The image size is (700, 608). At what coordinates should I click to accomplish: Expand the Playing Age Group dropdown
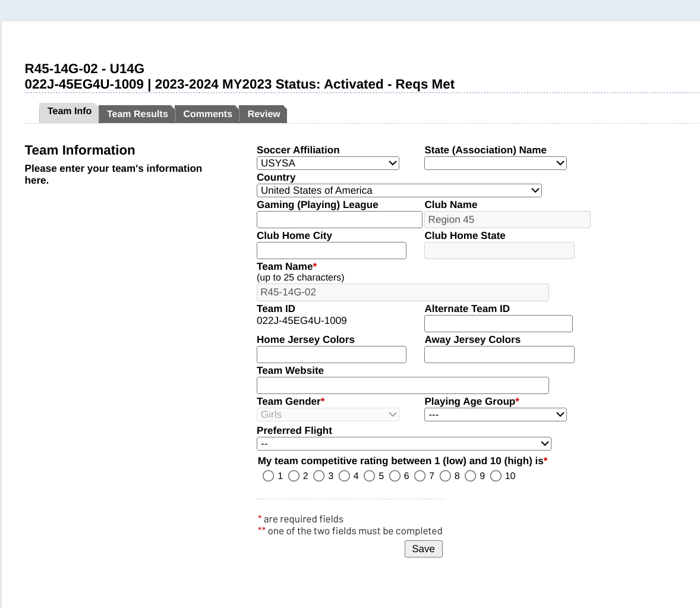(x=495, y=414)
